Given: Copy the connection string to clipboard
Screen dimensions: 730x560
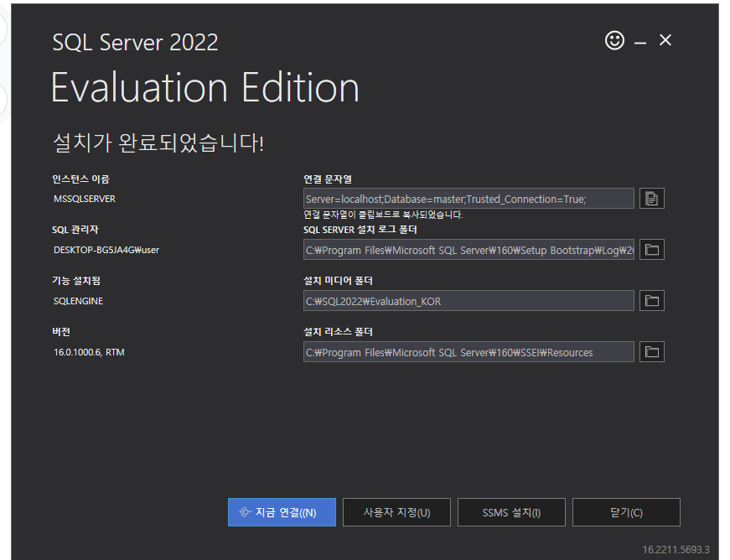Looking at the screenshot, I should (651, 198).
